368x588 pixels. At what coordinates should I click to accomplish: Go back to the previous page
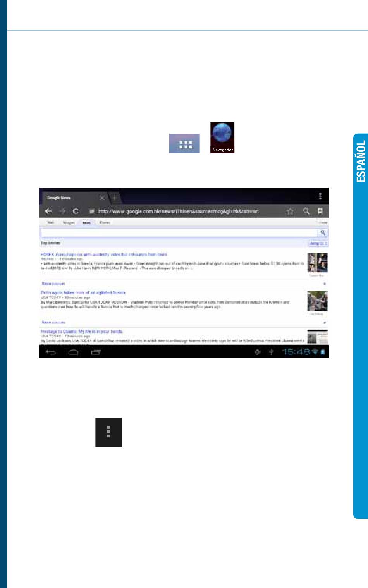(48, 211)
